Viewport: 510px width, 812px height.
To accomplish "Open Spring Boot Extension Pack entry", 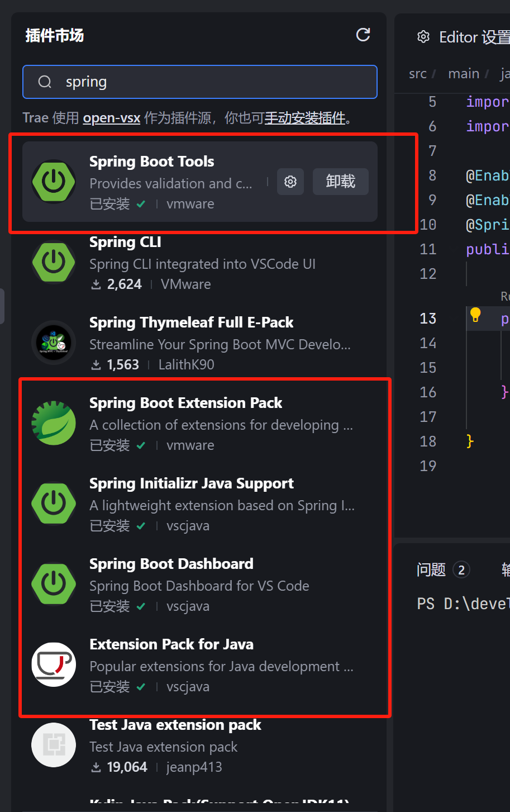I will [x=200, y=423].
